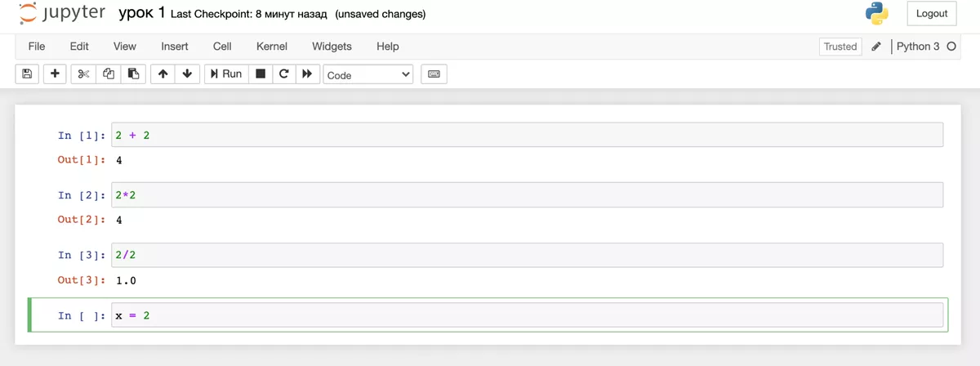Paste cells below icon
Screen dimensions: 980x366
coord(134,74)
